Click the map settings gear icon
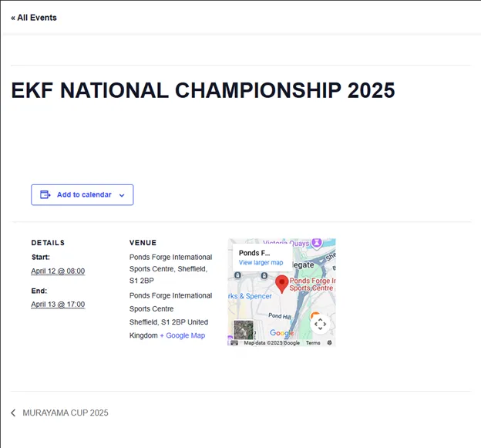This screenshot has height=448, width=481. coord(329,342)
